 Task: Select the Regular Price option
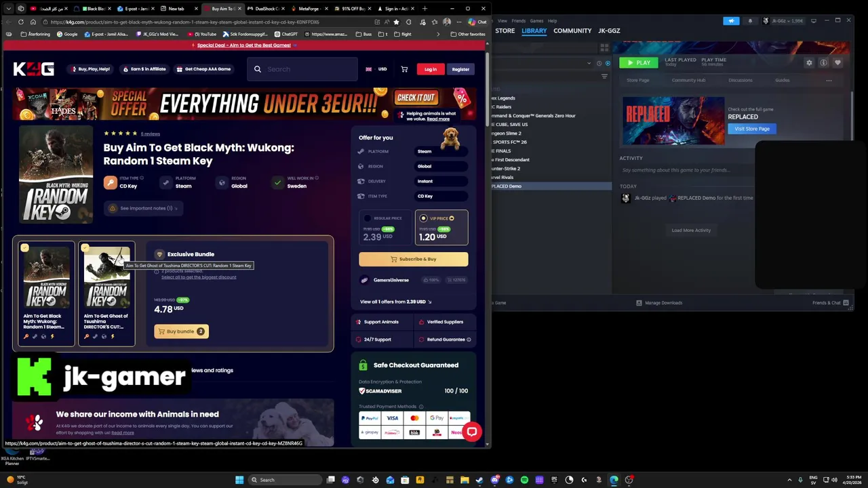(x=386, y=228)
